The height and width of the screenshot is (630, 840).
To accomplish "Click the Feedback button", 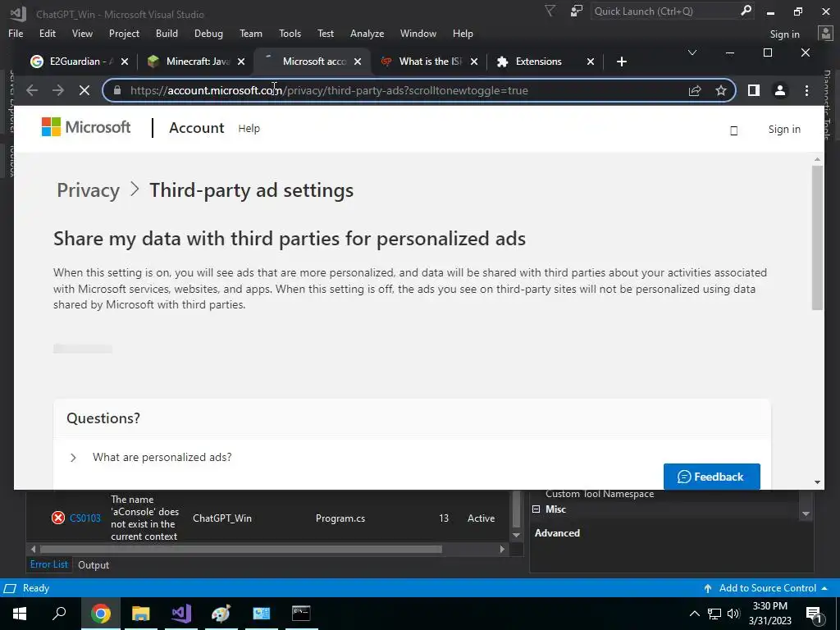I will click(x=711, y=477).
